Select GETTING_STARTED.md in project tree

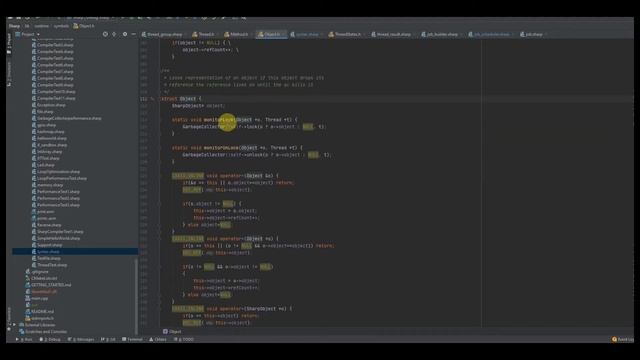point(51,285)
